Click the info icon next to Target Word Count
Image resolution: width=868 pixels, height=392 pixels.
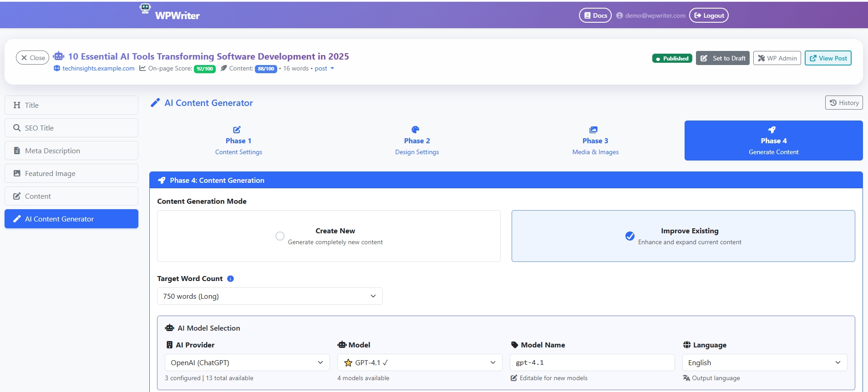click(230, 279)
